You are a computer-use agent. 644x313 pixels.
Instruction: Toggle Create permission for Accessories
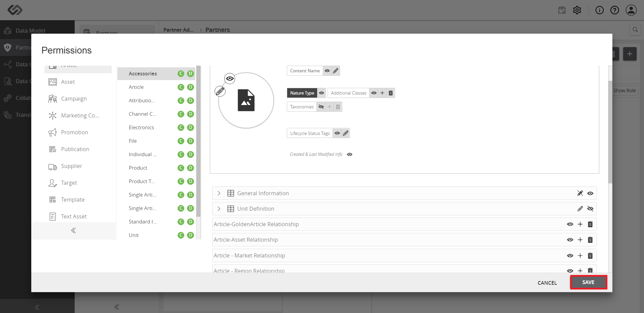click(x=181, y=73)
